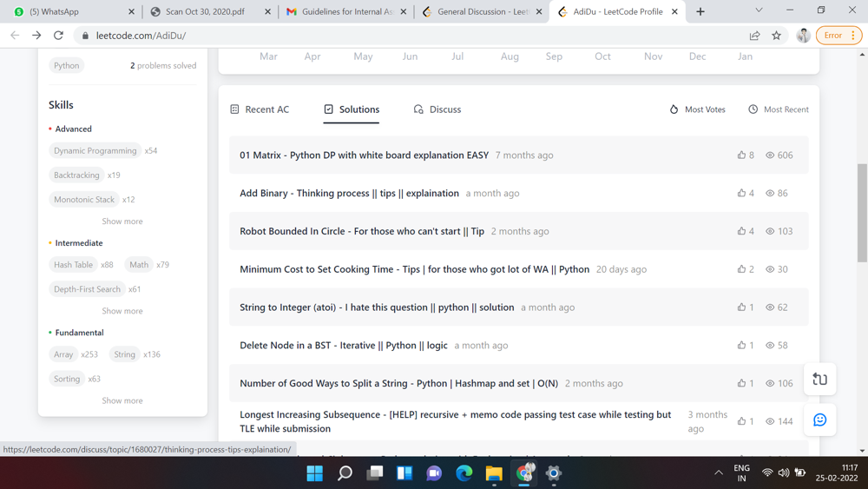Image resolution: width=868 pixels, height=489 pixels.
Task: Open the Chrome profile avatar
Action: coord(803,36)
